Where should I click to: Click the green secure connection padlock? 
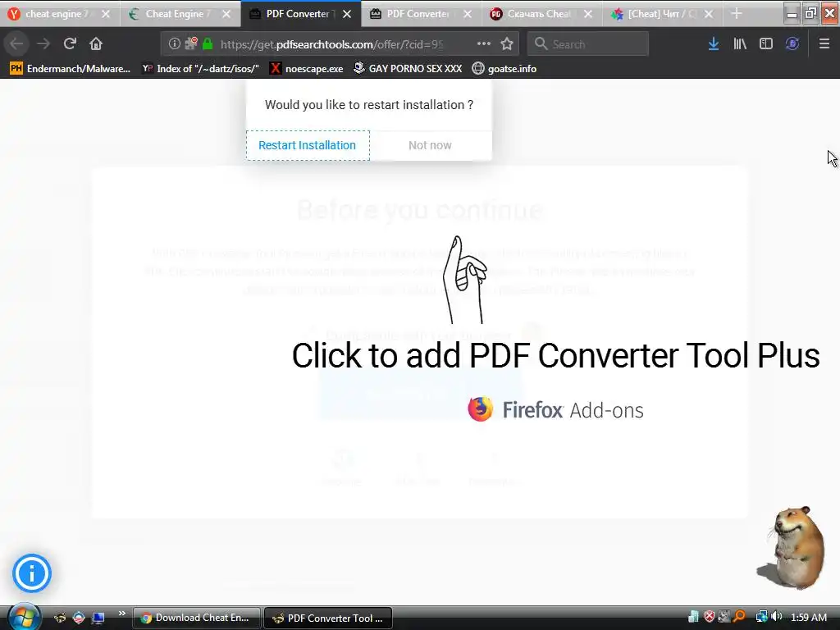208,43
